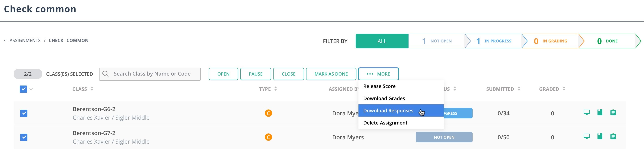
Task: Click the Check common page title
Action: (x=40, y=9)
